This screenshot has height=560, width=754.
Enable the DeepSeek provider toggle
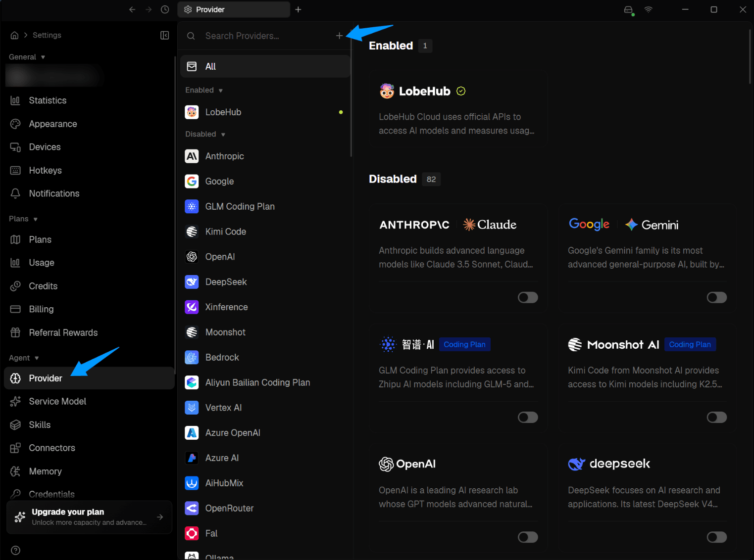717,537
